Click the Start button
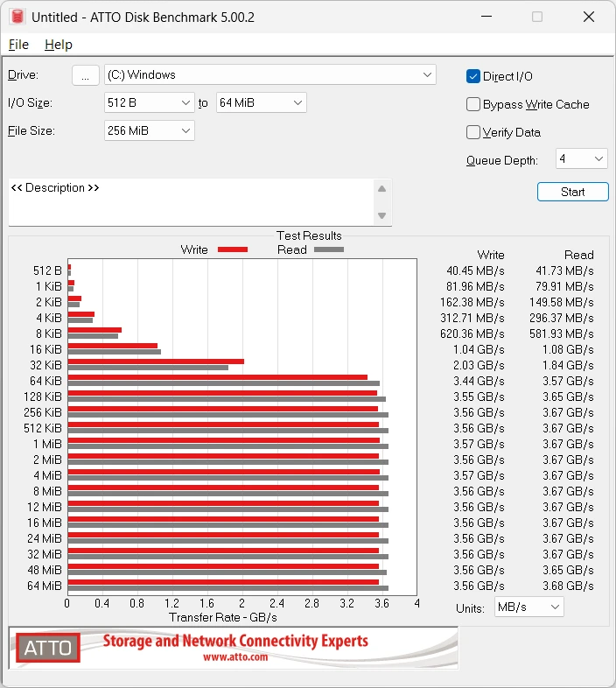Viewport: 616px width, 688px height. click(572, 192)
